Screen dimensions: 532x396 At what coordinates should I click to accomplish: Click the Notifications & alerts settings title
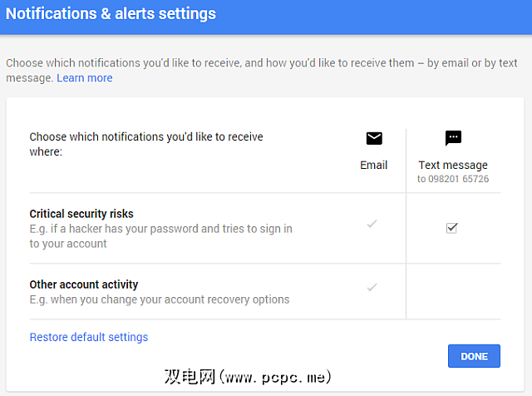click(x=111, y=14)
